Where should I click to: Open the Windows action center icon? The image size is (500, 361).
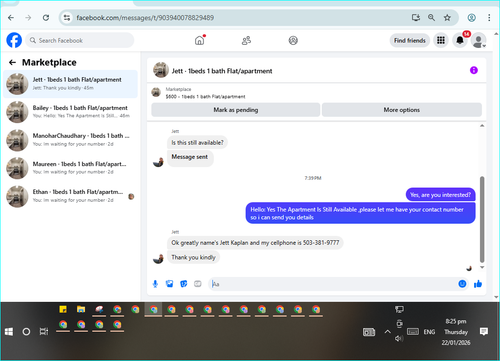(x=484, y=331)
